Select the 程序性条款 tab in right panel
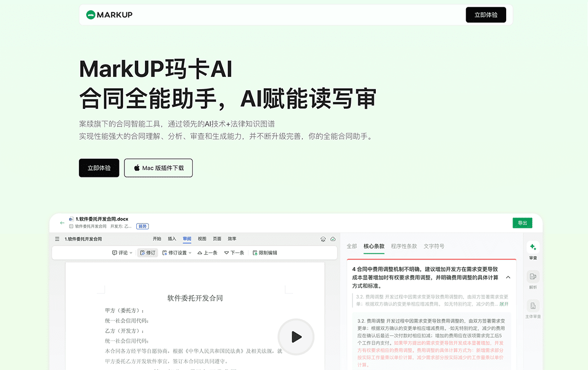 (404, 247)
